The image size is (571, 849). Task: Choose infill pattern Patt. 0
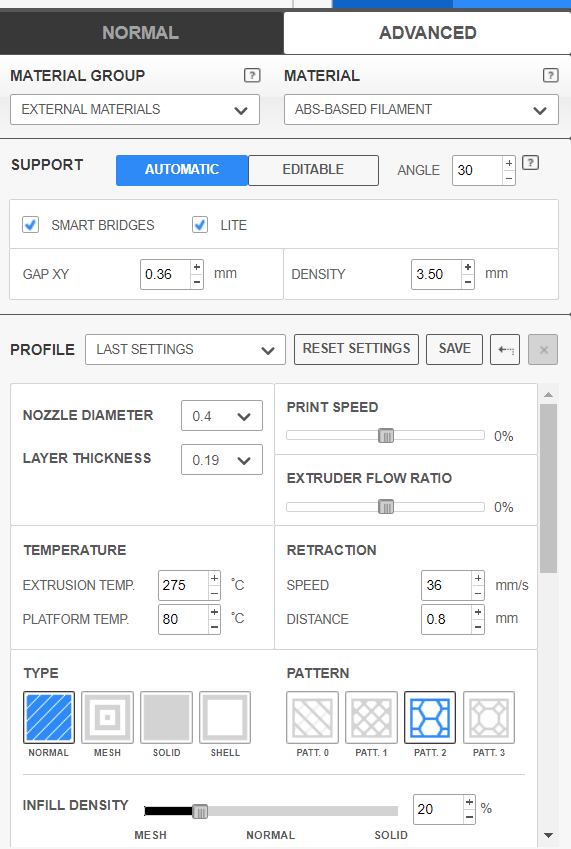click(x=312, y=717)
